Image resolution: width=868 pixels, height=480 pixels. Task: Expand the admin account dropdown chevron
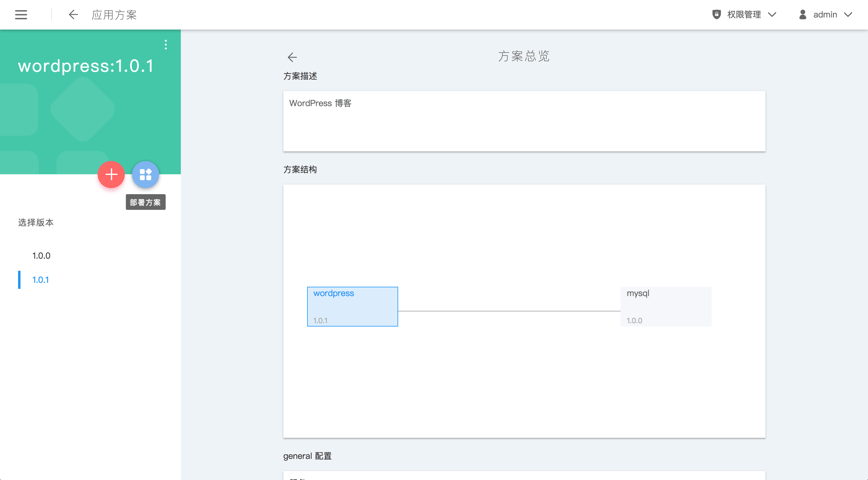click(848, 14)
